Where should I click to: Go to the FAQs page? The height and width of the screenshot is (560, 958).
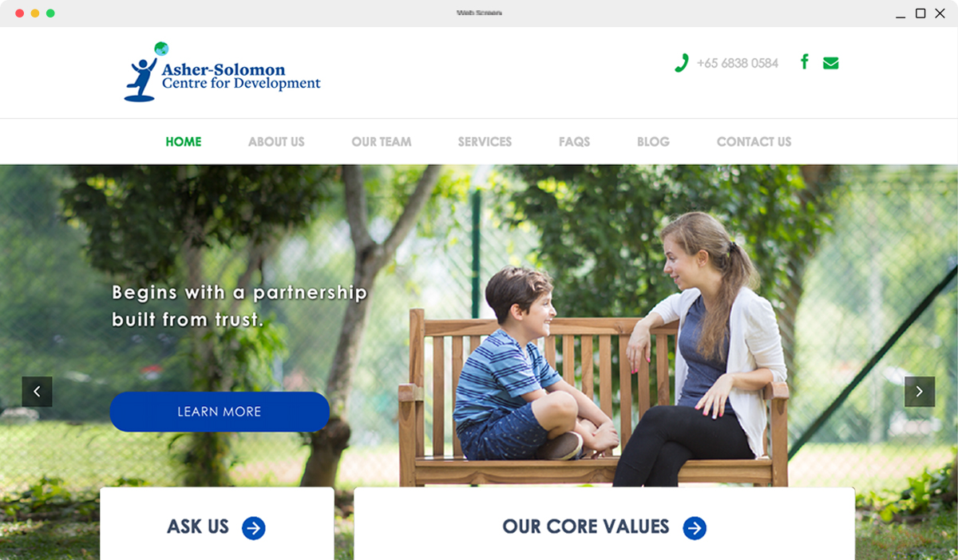tap(574, 142)
